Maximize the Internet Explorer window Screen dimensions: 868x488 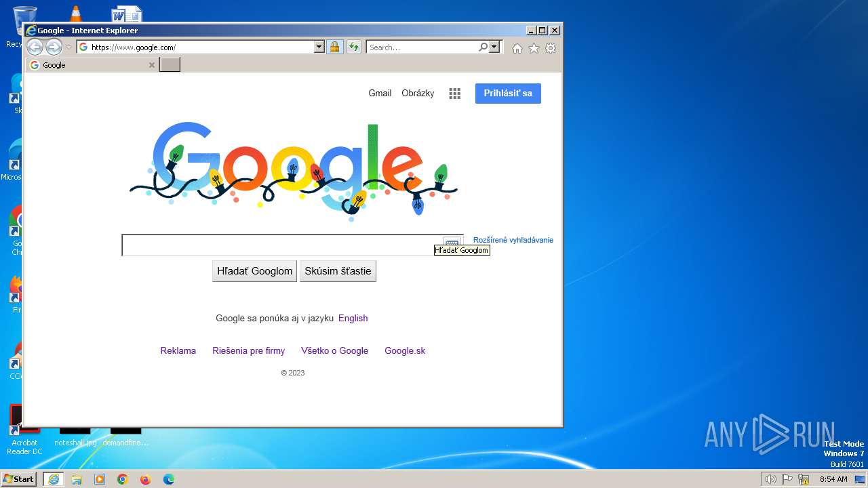coord(542,30)
